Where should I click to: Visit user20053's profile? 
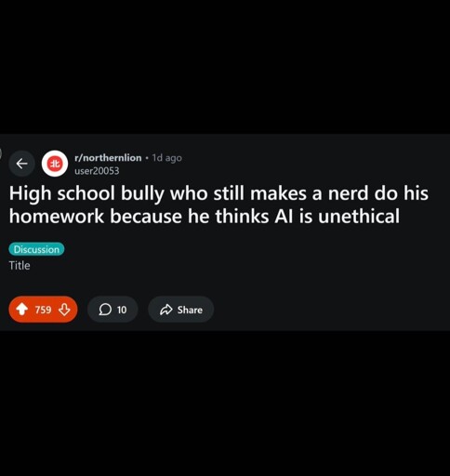pyautogui.click(x=97, y=171)
